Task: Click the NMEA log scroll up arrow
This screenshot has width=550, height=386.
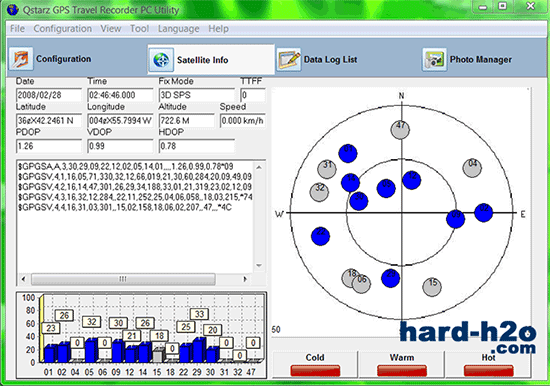Action: (x=259, y=167)
